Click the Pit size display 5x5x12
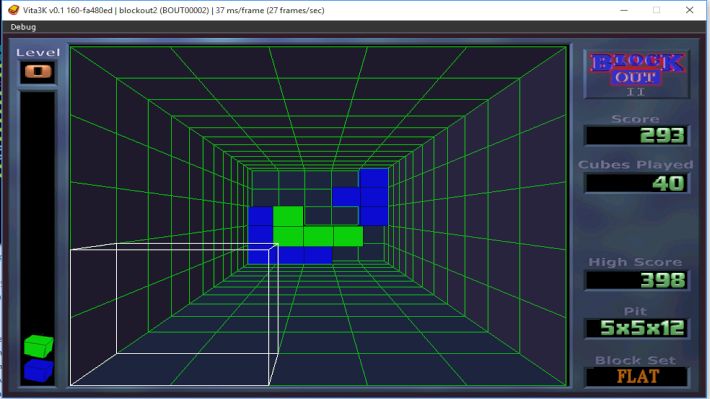710x399 pixels. tap(637, 328)
